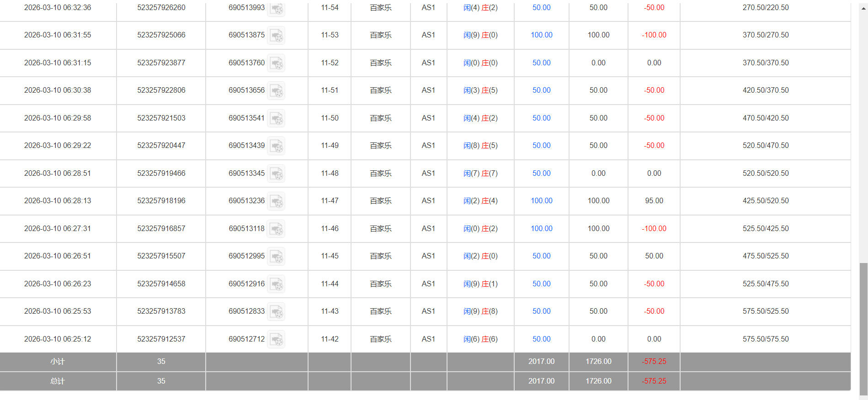Select order number 523257914658
This screenshot has height=400, width=868.
click(161, 284)
